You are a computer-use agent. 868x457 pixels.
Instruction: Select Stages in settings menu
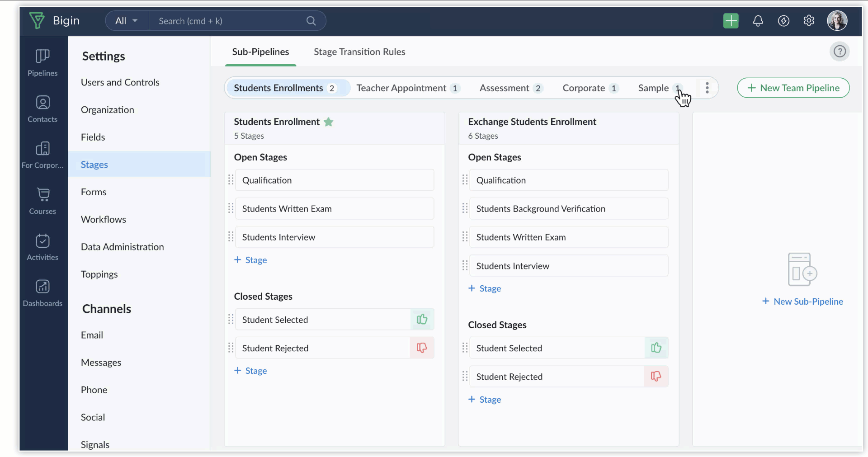[x=139, y=165]
